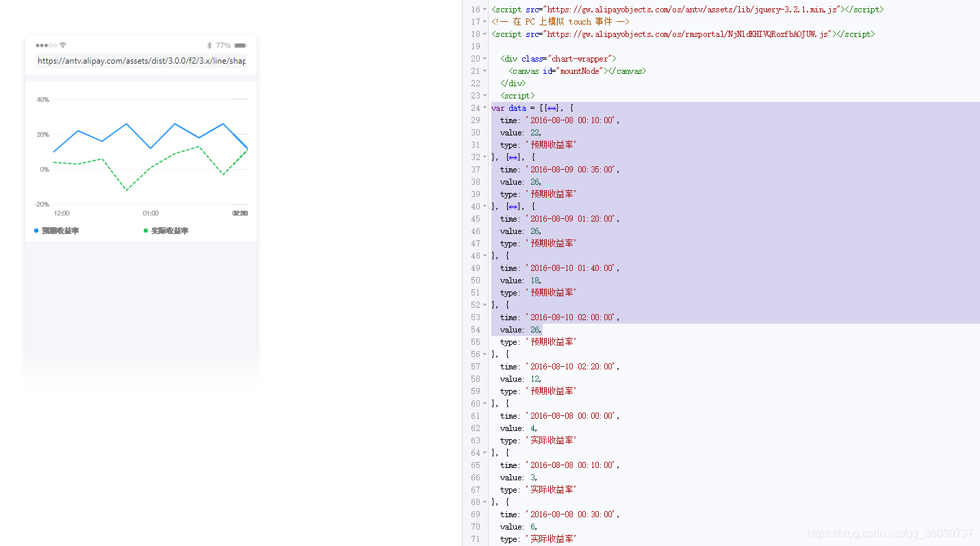Collapse the fold arrow at line 16
The height and width of the screenshot is (546, 980).
[x=485, y=10]
